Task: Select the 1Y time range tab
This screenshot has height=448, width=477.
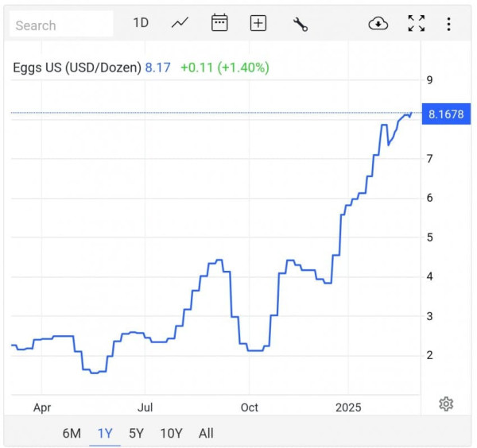Action: tap(105, 433)
